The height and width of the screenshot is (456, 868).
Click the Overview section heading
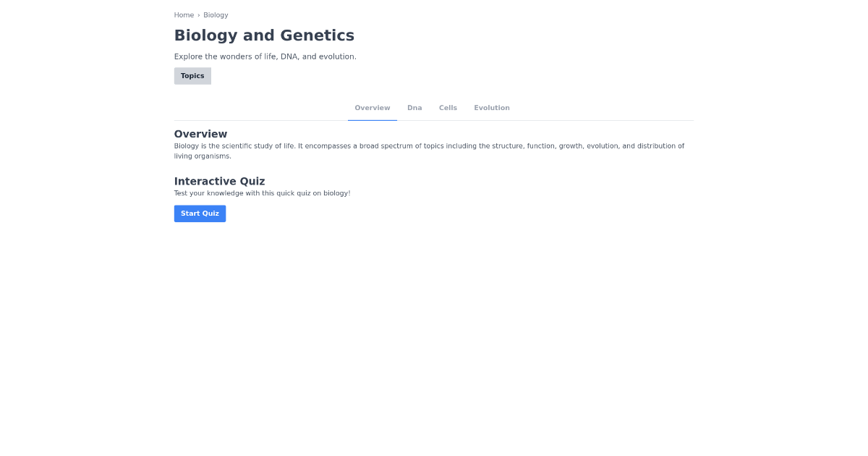[200, 134]
